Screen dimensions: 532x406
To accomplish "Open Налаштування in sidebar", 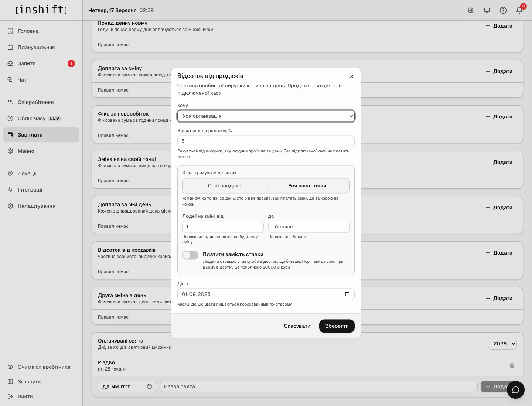I will 41,206.
